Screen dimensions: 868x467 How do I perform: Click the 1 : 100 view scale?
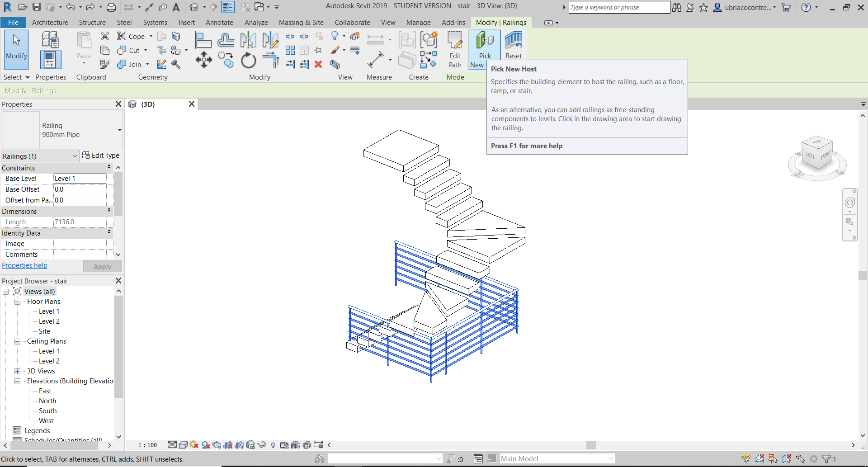[x=147, y=445]
